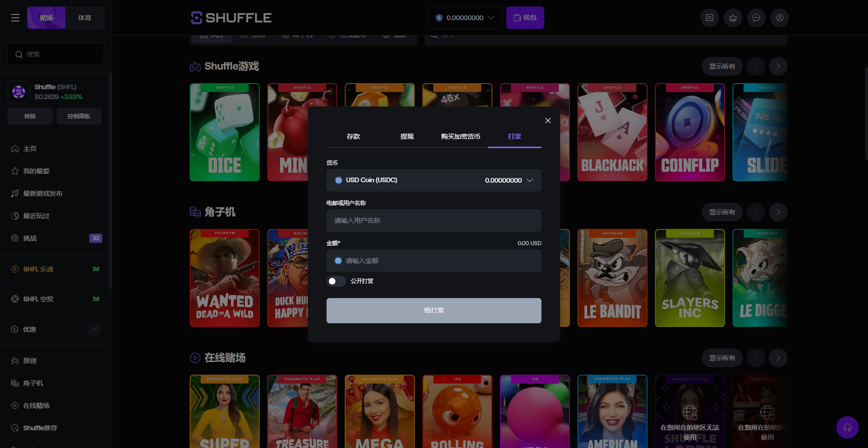Click the headset support icon

847,427
